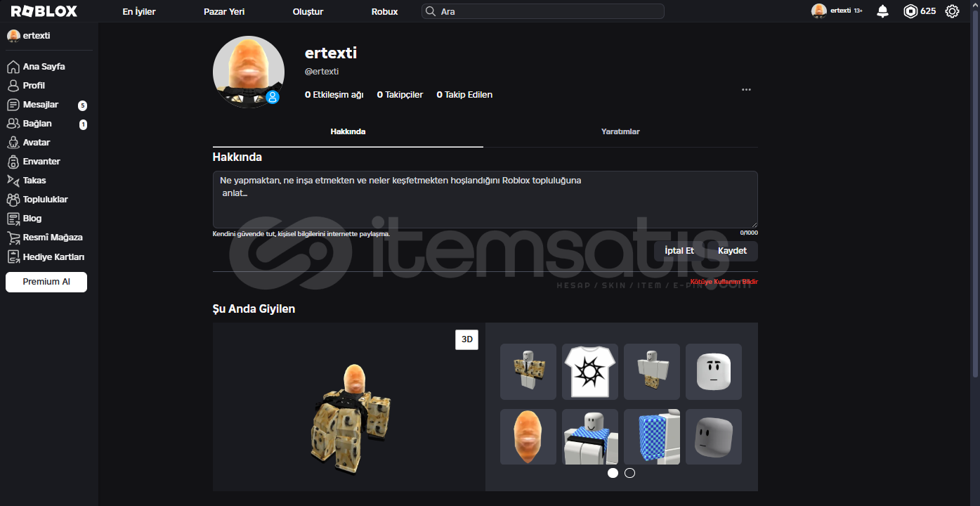Select the first carousel page dot

pos(613,473)
